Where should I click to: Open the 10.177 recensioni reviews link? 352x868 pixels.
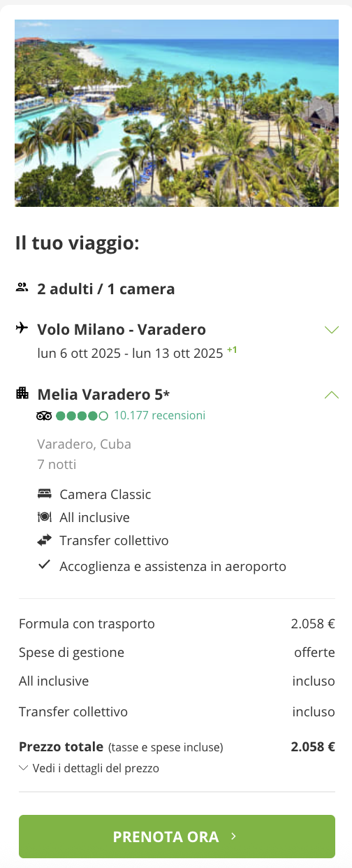[x=159, y=415]
